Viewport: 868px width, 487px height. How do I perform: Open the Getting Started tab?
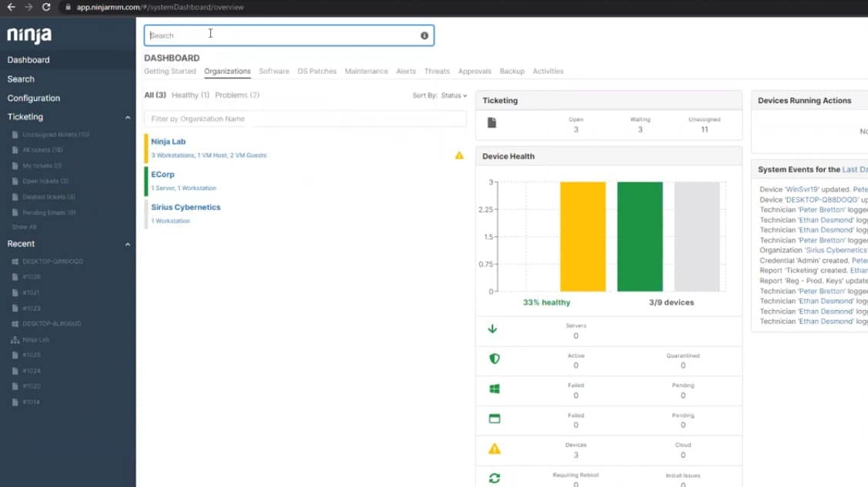coord(170,72)
